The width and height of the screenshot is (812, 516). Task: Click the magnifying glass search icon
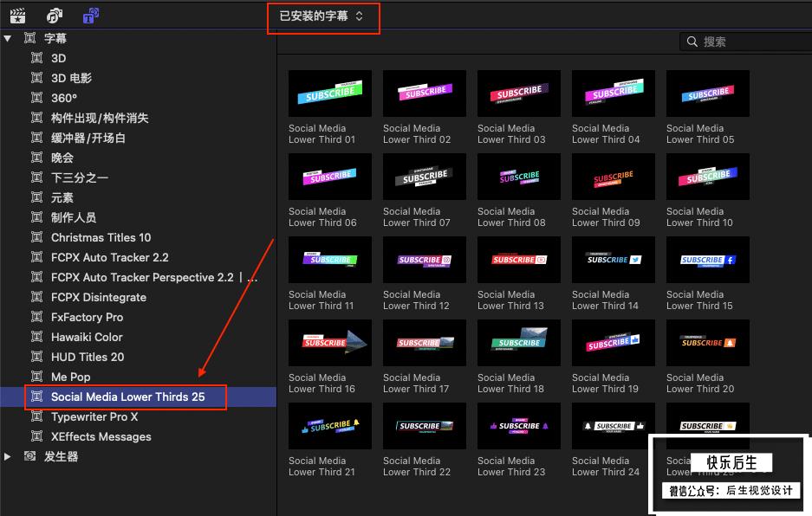(x=692, y=42)
